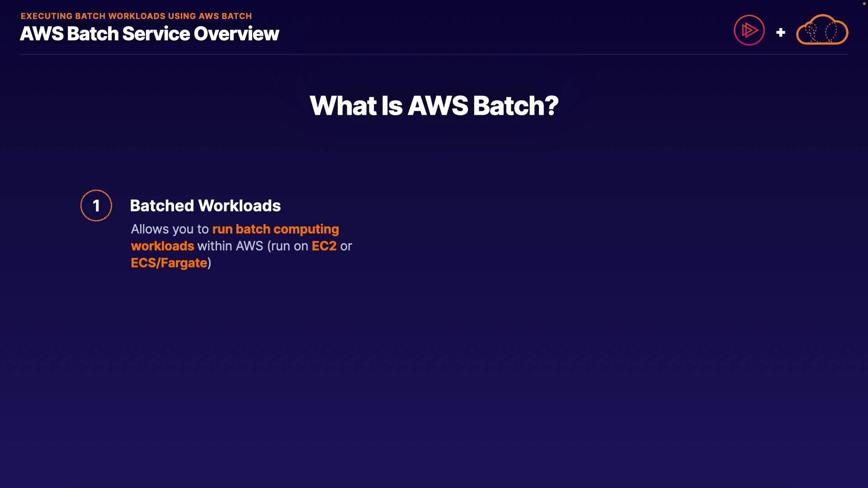This screenshot has width=868, height=488.
Task: Click the white plus sign between logos
Action: (780, 33)
